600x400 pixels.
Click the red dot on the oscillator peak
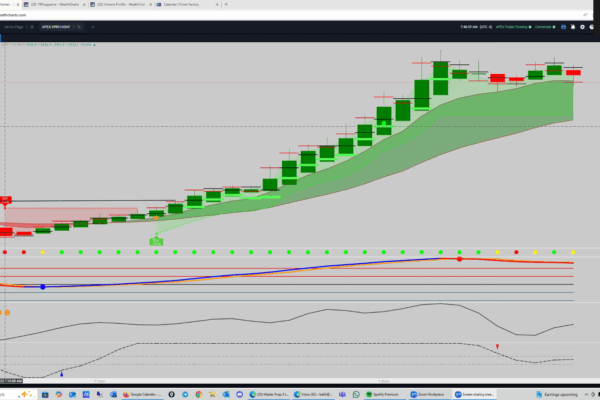click(x=460, y=259)
